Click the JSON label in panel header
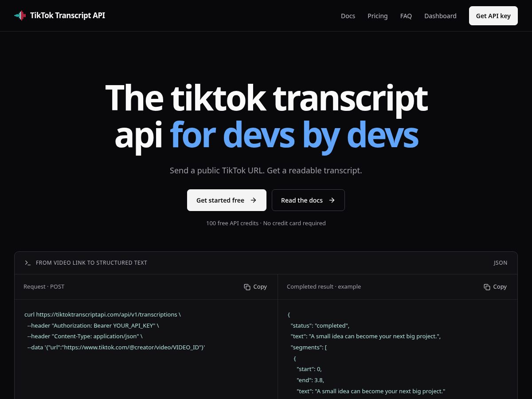Viewport: 532px width, 399px height. (x=501, y=263)
